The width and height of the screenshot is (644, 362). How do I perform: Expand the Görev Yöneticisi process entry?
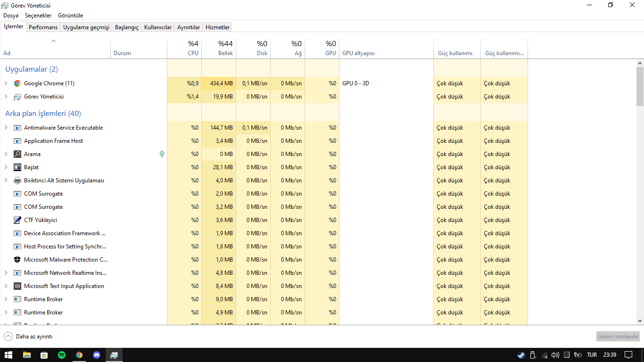click(x=6, y=97)
